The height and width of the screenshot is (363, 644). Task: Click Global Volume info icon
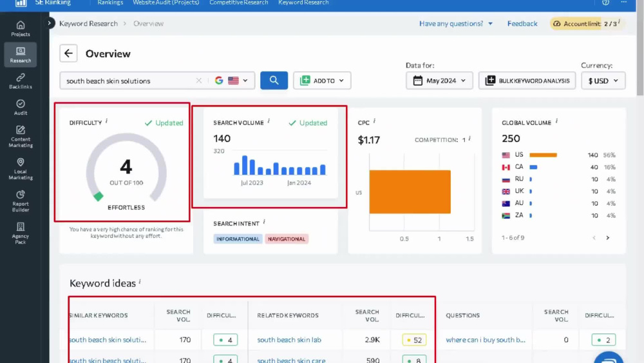tap(556, 121)
